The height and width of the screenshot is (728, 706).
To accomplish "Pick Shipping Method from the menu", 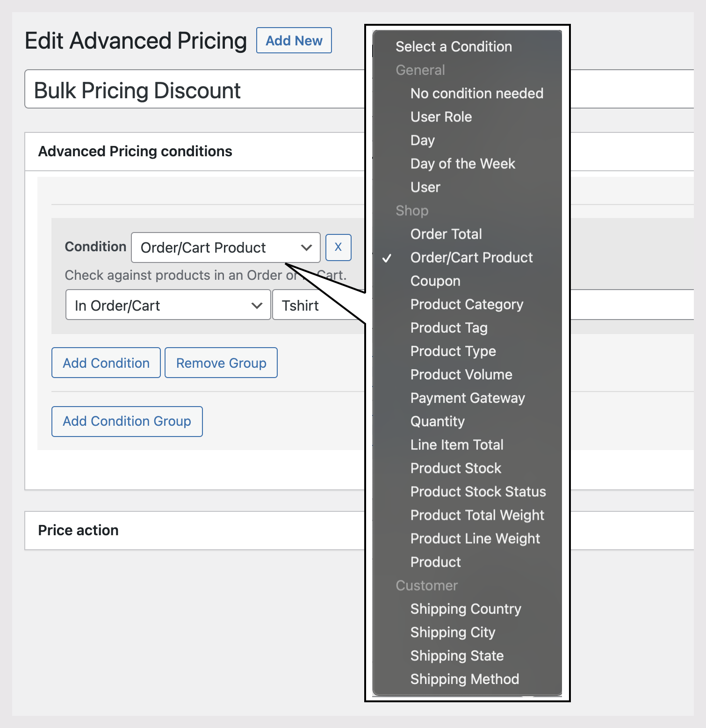I will [x=464, y=679].
